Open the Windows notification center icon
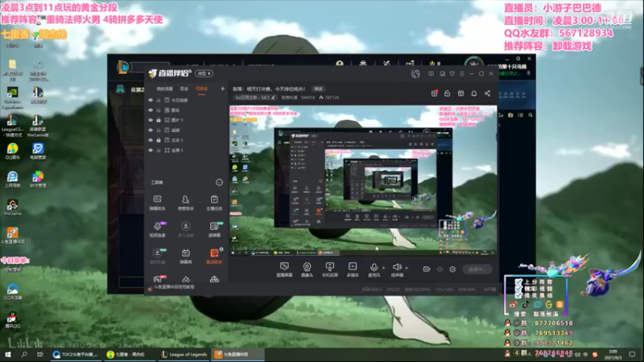Image resolution: width=644 pixels, height=362 pixels. [x=633, y=354]
